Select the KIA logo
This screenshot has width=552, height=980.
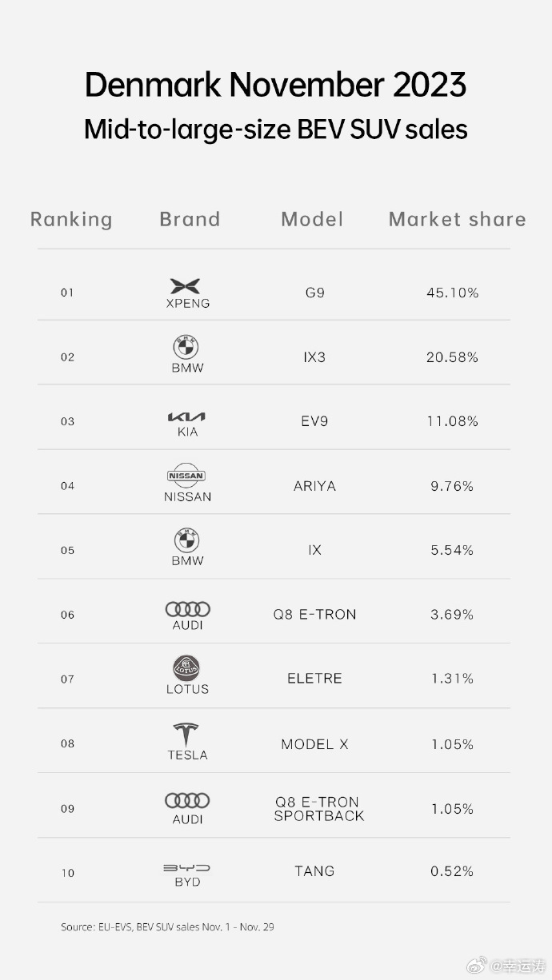pyautogui.click(x=186, y=416)
